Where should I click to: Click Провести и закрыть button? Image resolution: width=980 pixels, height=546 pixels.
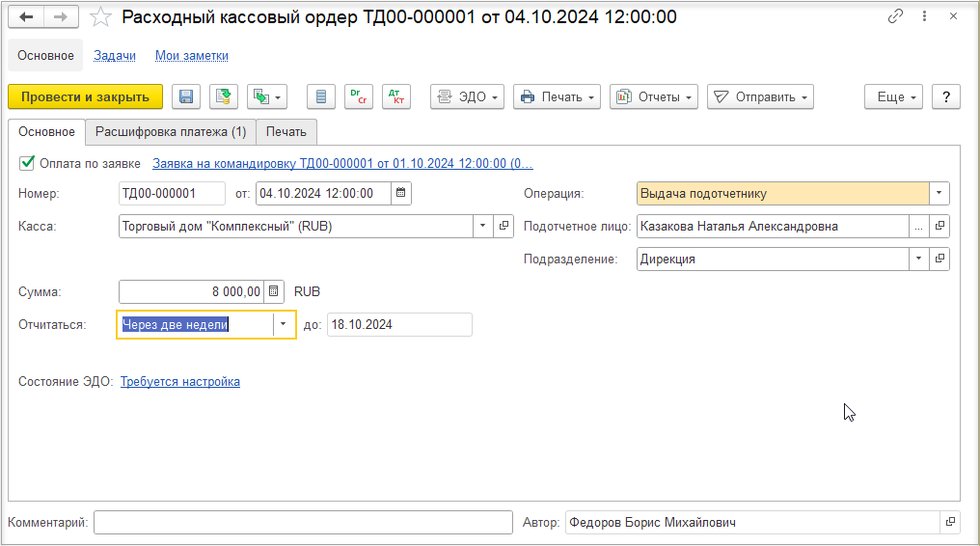85,96
